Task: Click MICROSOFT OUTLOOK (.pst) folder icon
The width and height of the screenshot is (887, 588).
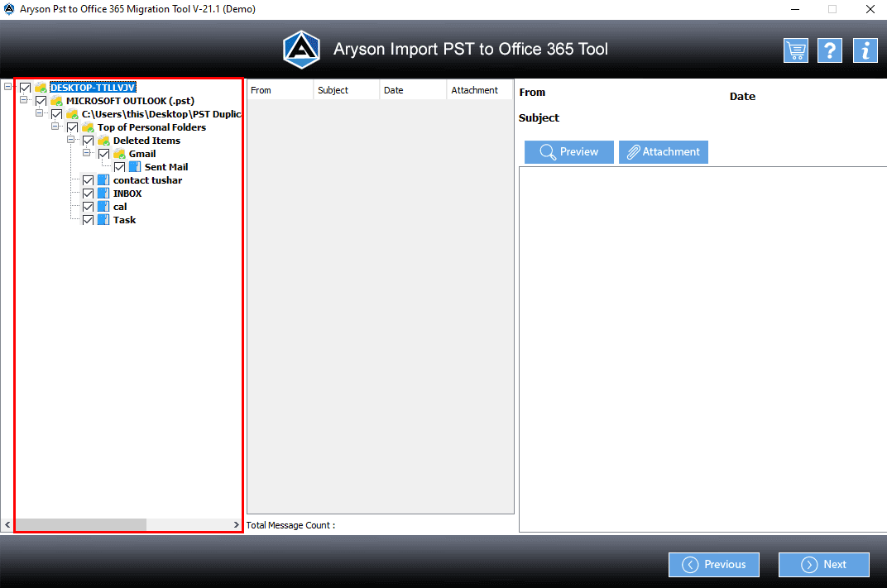Action: point(56,101)
